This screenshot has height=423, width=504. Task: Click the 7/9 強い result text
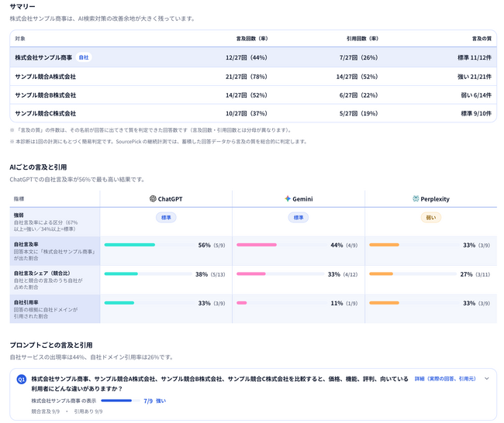coord(154,401)
